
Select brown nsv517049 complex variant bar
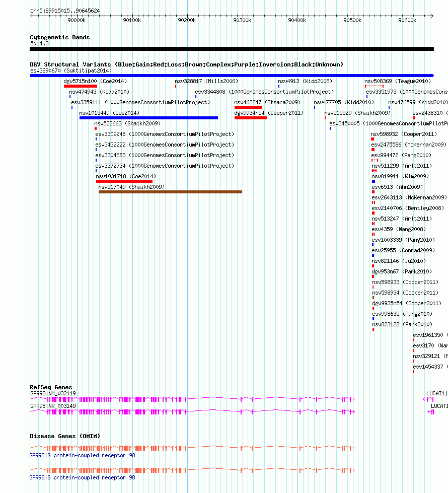pos(171,192)
